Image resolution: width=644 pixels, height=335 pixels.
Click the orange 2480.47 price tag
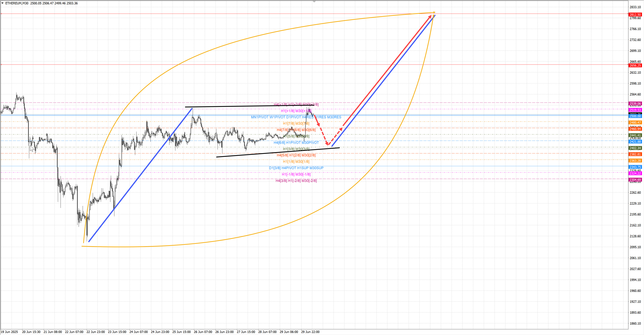[x=635, y=123]
